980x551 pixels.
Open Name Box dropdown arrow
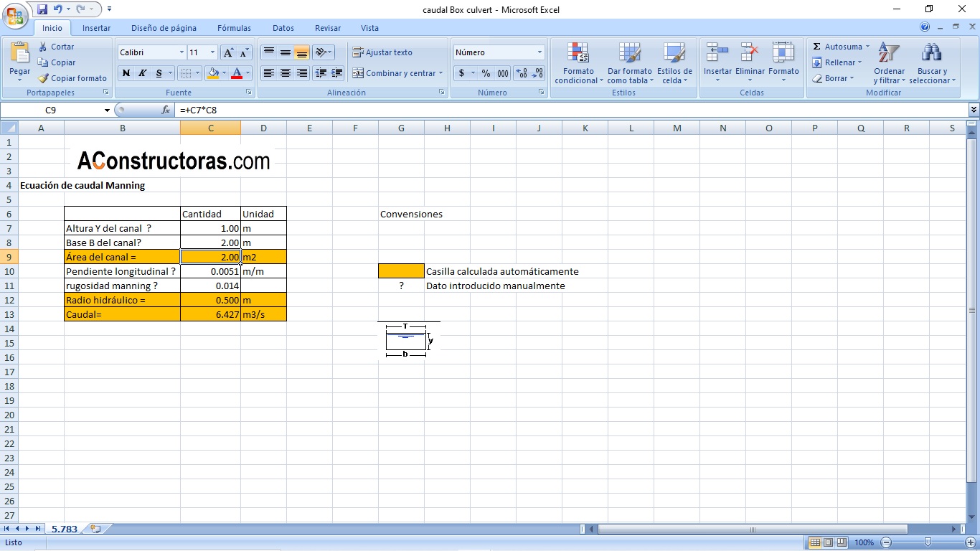pyautogui.click(x=108, y=110)
